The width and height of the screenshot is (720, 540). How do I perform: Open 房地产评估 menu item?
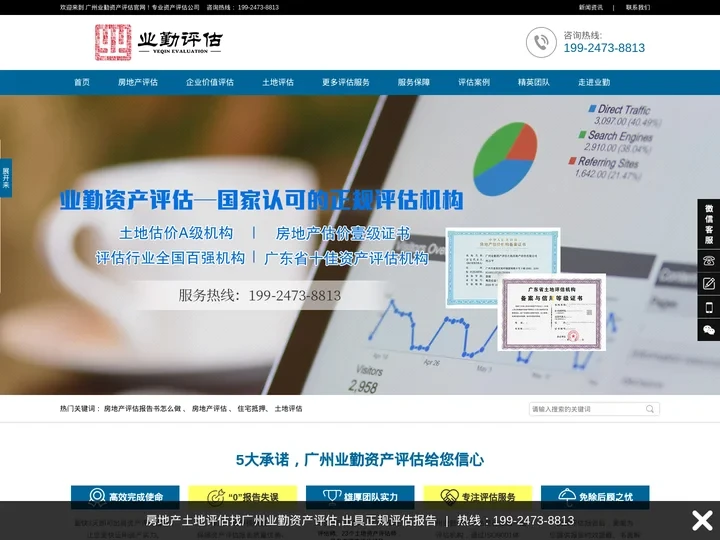click(x=138, y=82)
